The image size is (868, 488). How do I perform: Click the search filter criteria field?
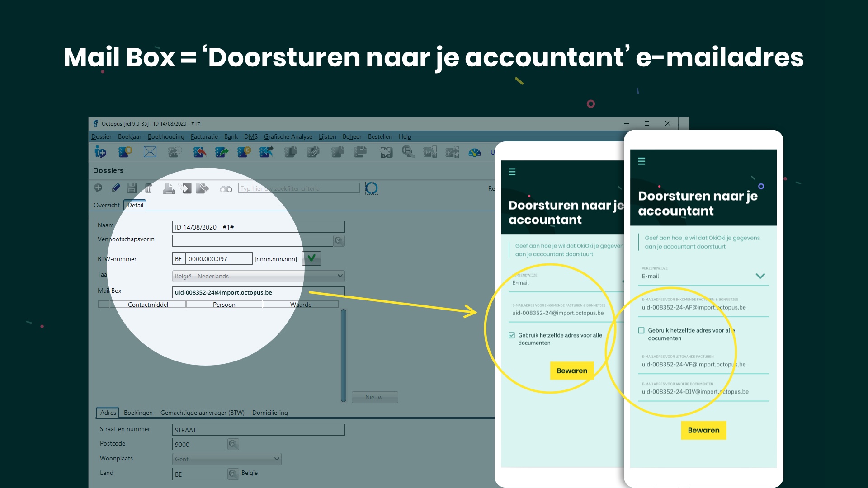click(299, 188)
